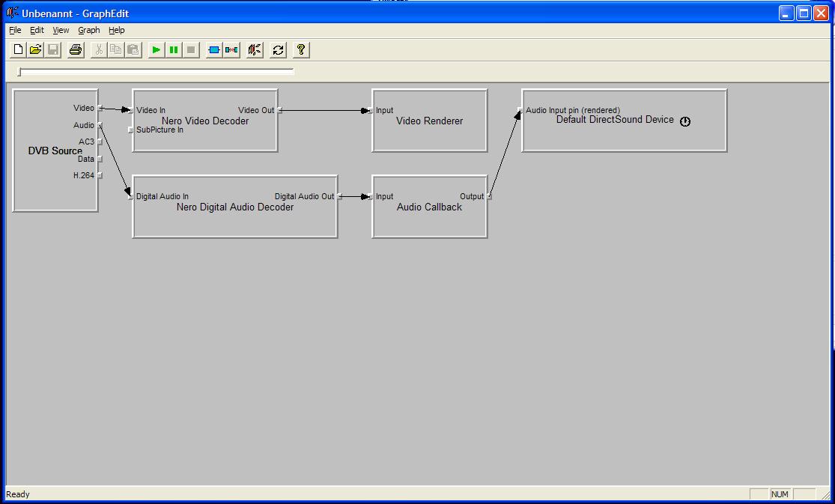Click the Refresh graph icon

[x=279, y=50]
